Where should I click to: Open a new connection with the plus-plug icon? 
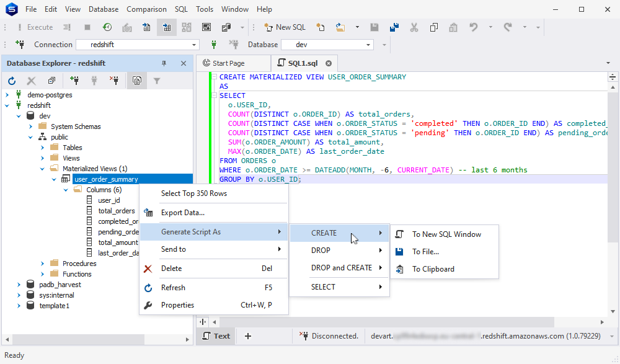click(75, 81)
